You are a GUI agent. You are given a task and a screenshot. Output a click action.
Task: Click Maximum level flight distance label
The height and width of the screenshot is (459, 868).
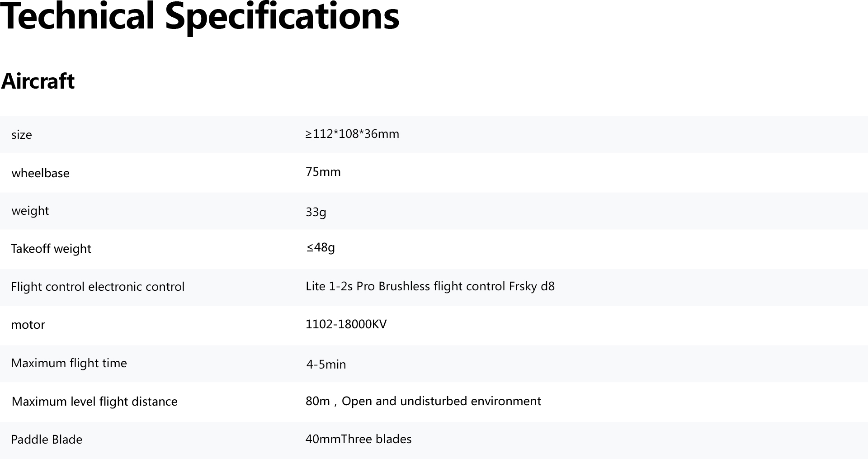tap(94, 402)
